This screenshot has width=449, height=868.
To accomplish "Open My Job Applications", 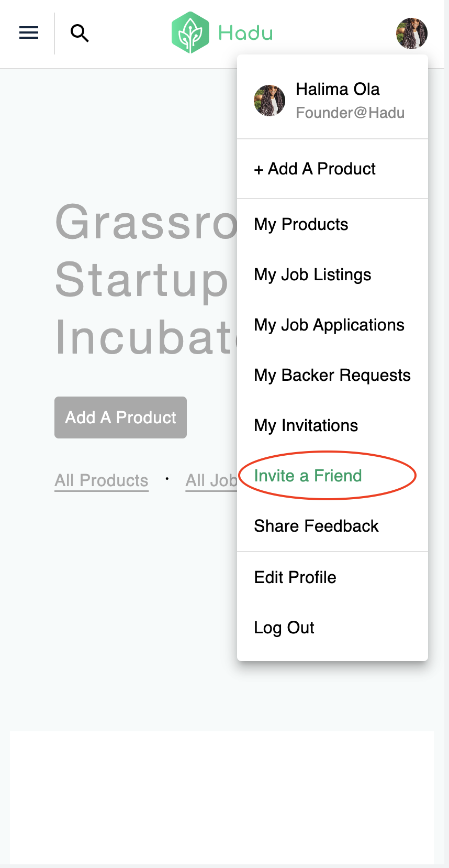I will [329, 325].
